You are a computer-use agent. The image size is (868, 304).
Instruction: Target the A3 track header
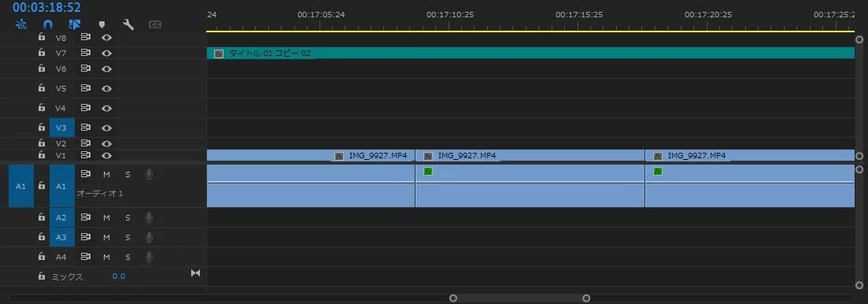(x=61, y=237)
